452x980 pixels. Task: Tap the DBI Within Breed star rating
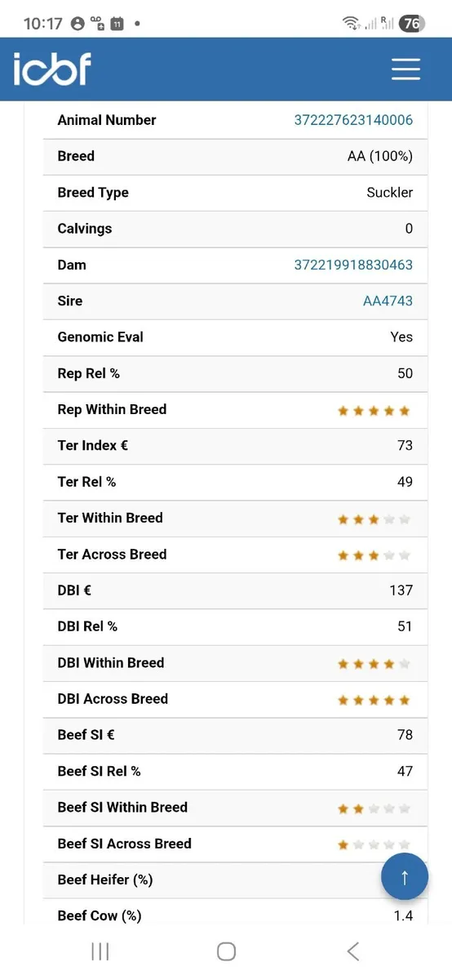374,664
